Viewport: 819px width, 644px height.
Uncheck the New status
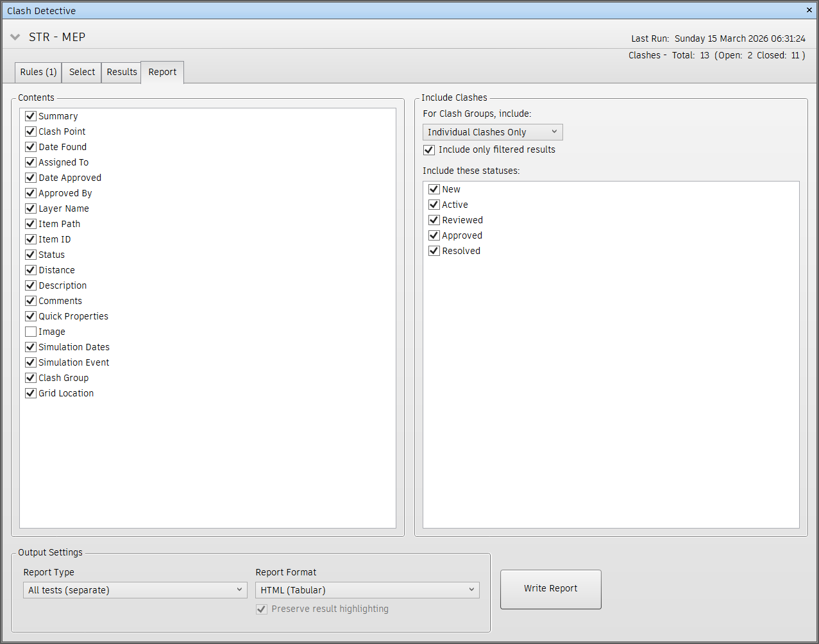point(434,189)
